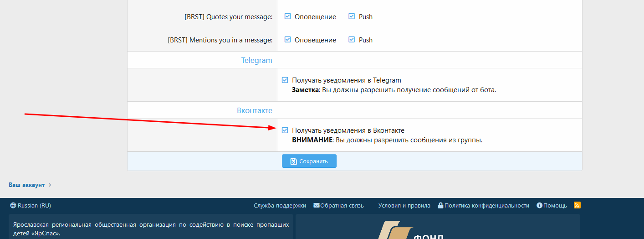Click the Вконтакте section heading
This screenshot has width=644, height=239.
point(255,110)
